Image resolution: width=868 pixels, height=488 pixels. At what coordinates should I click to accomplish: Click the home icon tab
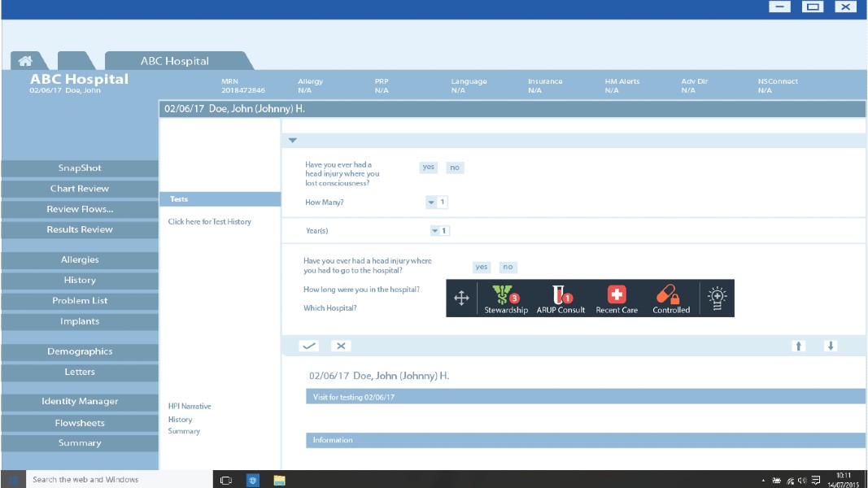click(x=26, y=61)
